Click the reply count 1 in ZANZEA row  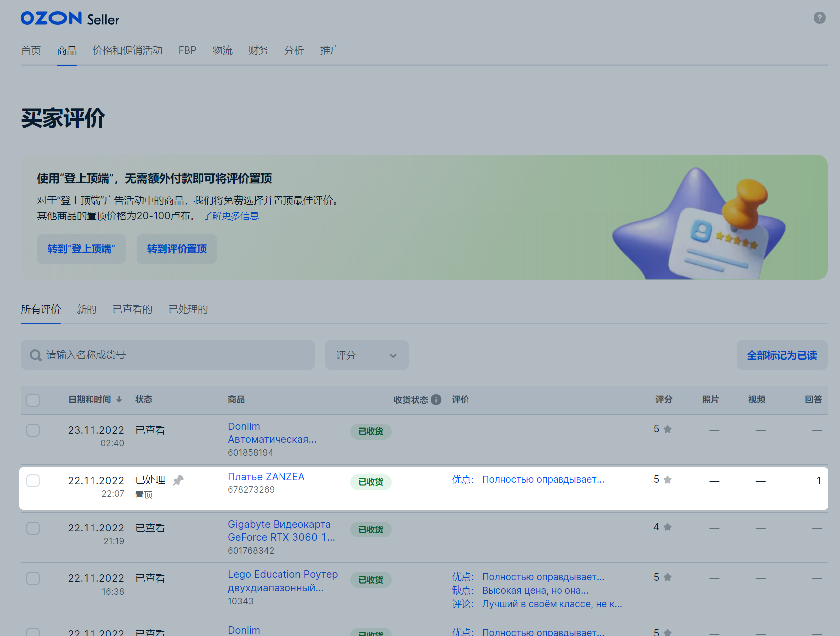point(819,481)
